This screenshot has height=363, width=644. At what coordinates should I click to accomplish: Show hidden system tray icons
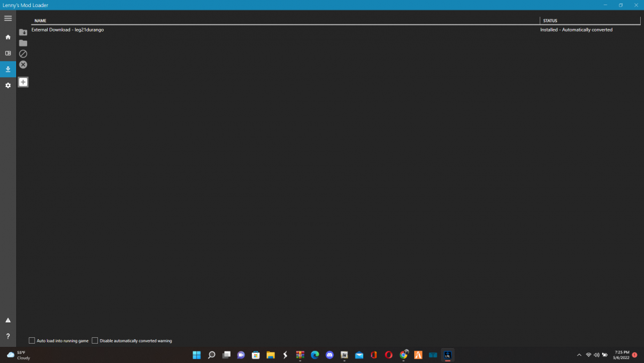(x=579, y=355)
